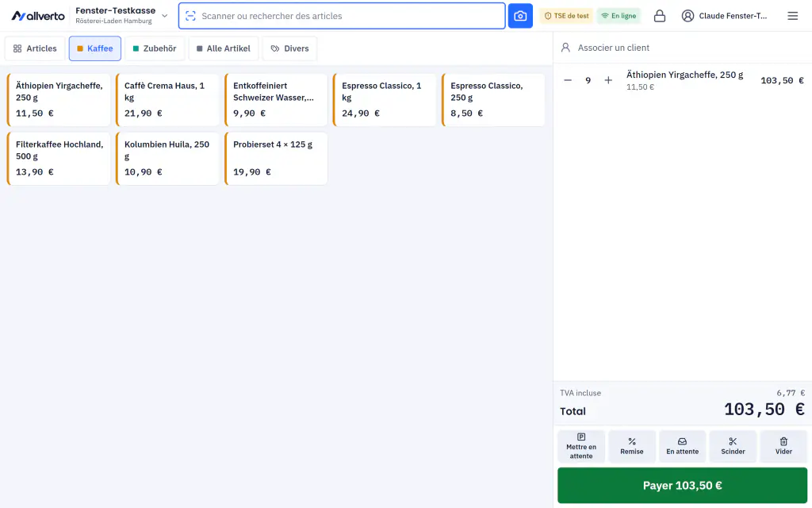Screen dimensions: 812x508
Task: Click Payer 103,50 € button
Action: pos(682,486)
